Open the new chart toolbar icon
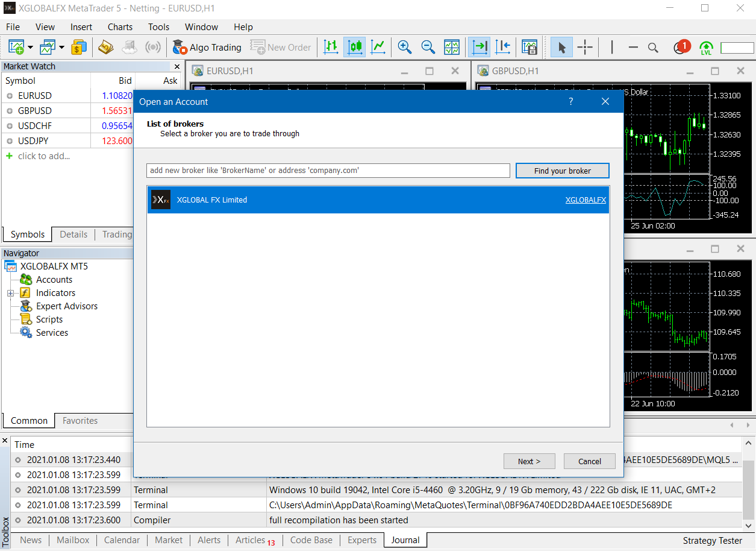The height and width of the screenshot is (551, 756). tap(16, 47)
